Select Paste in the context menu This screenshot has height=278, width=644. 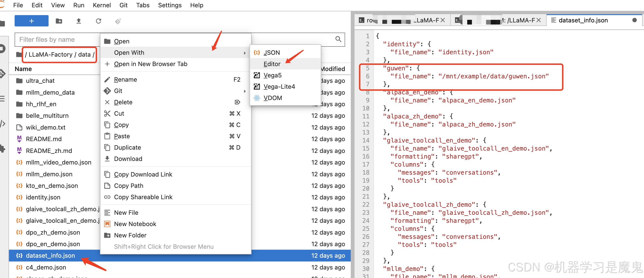click(x=176, y=136)
